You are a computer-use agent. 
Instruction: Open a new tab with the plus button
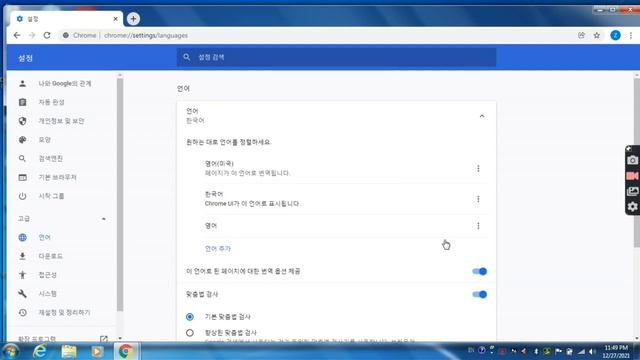pos(133,19)
